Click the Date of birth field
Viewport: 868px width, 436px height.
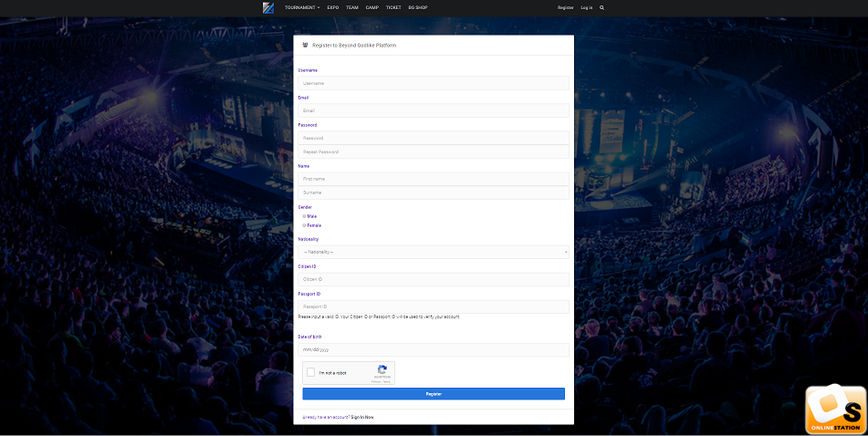(x=434, y=349)
